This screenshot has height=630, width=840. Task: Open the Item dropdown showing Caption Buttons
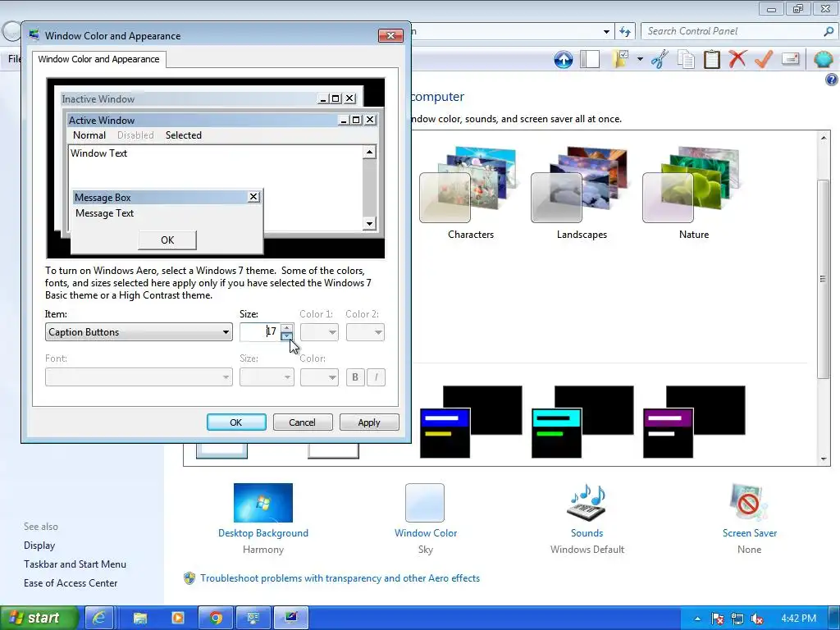(x=139, y=332)
